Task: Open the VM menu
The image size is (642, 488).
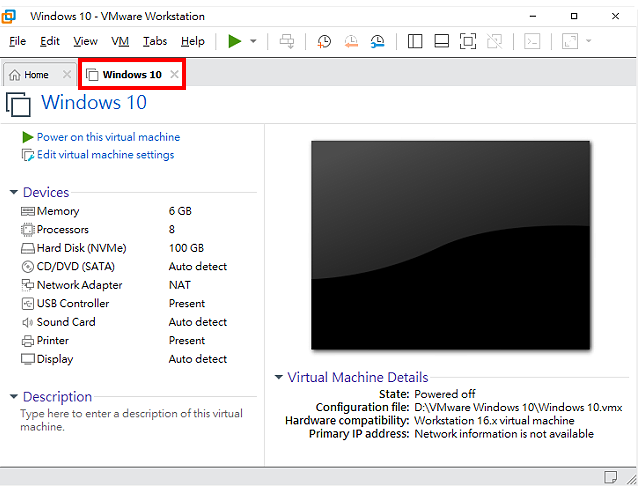Action: (x=120, y=41)
